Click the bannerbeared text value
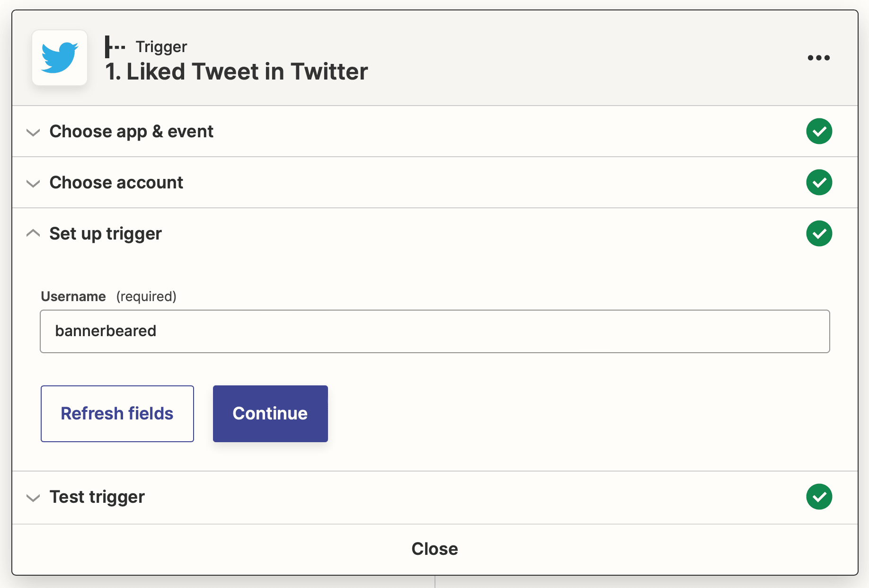 (x=106, y=331)
